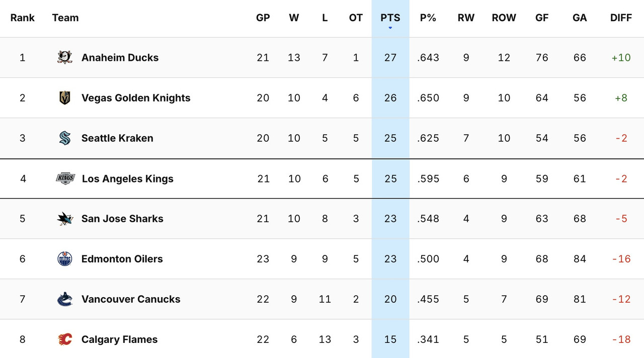Screen dimensions: 644x358
Task: Sort standings by goals against (GA)
Action: coord(579,18)
